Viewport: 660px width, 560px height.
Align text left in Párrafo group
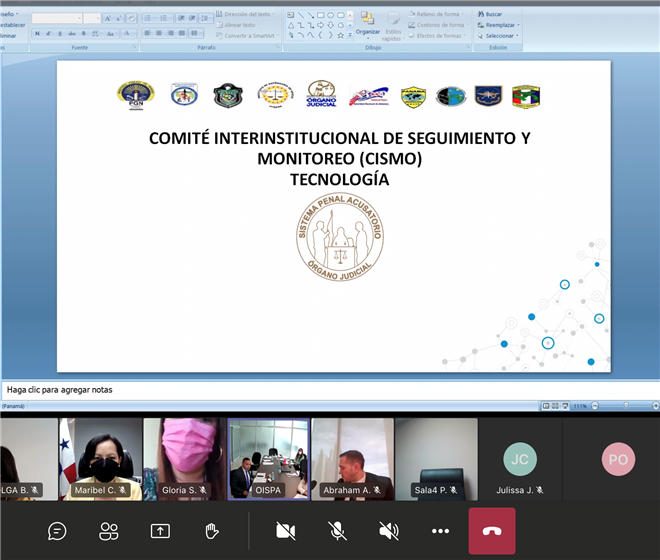coord(147,33)
